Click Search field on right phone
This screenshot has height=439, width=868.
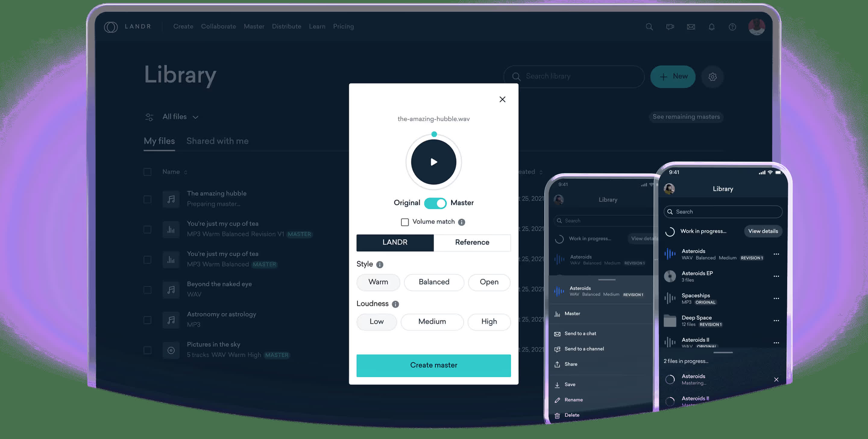[x=723, y=212]
